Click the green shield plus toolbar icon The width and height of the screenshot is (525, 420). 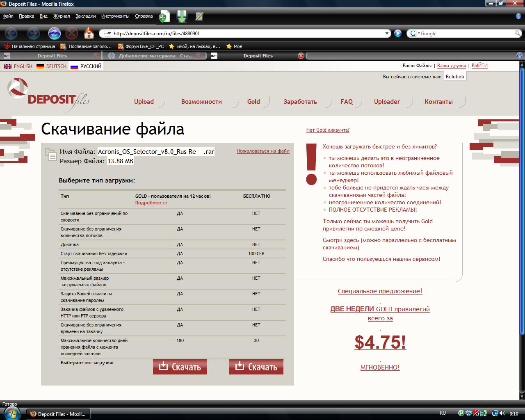pos(164,17)
